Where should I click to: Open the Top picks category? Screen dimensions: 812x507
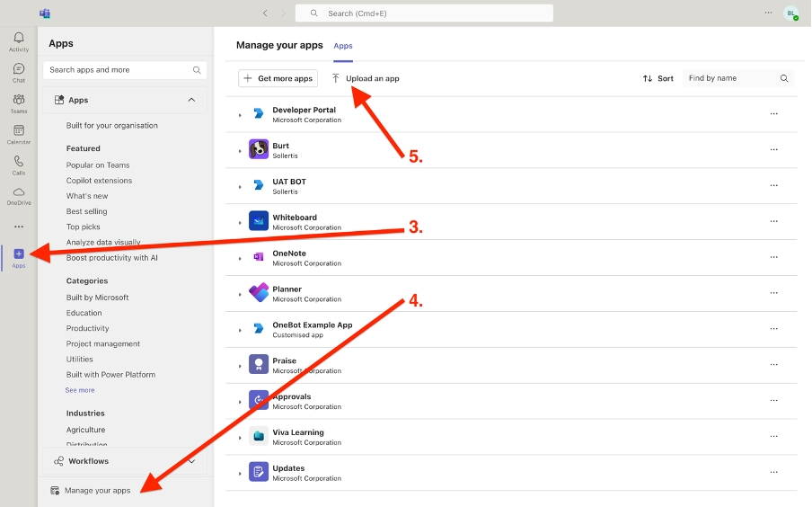(x=83, y=227)
